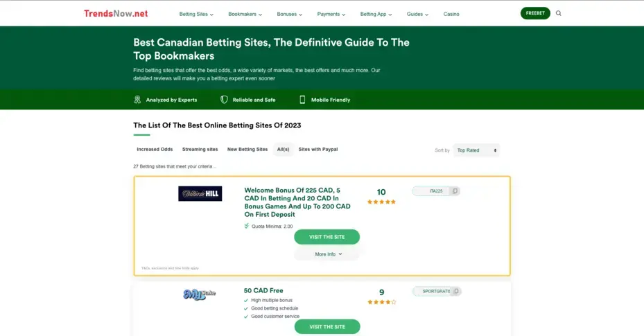The width and height of the screenshot is (644, 336).
Task: Click the MyStake logo
Action: point(199,294)
